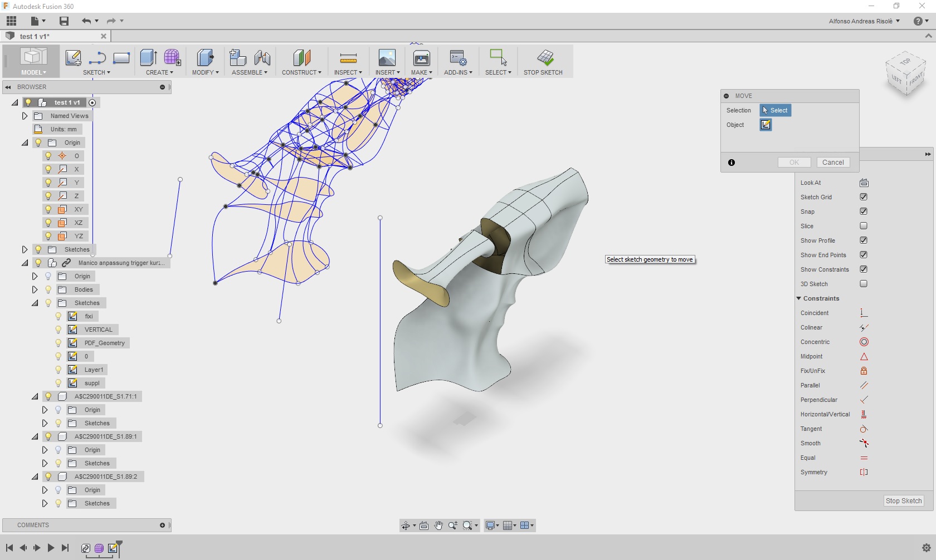Image resolution: width=936 pixels, height=560 pixels.
Task: Select the Pan tool in navigation bar
Action: (438, 525)
